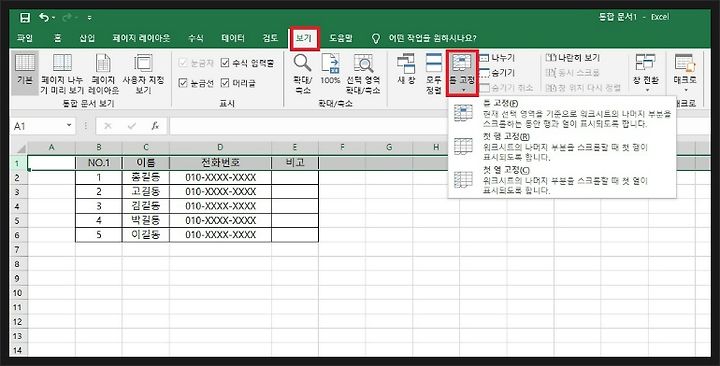Expand the Name Box dropdown arrow

[x=69, y=125]
